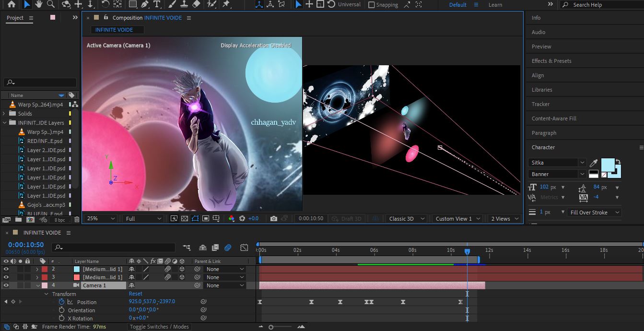Switch to the Learn workspace
644x331 pixels.
coord(495,5)
